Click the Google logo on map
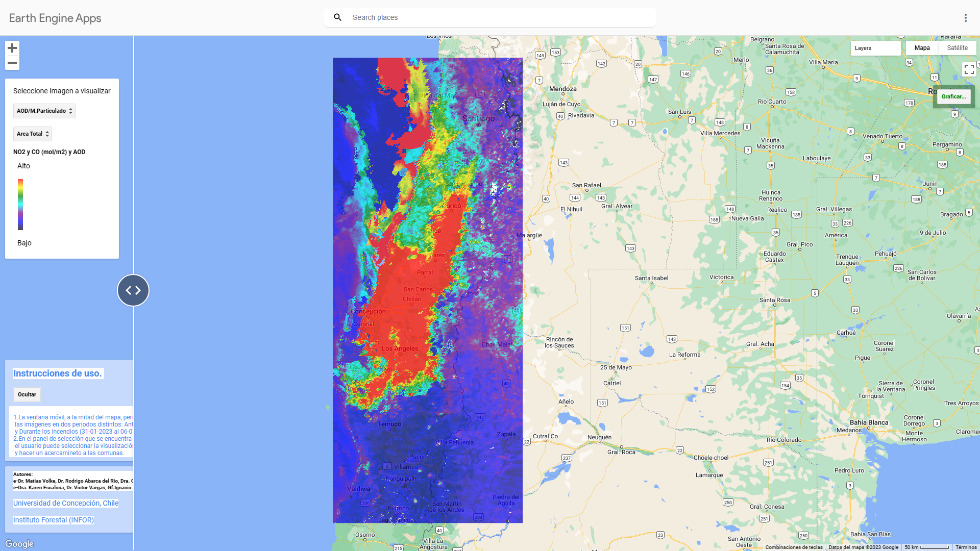Screen dimensions: 980x551 (19, 544)
